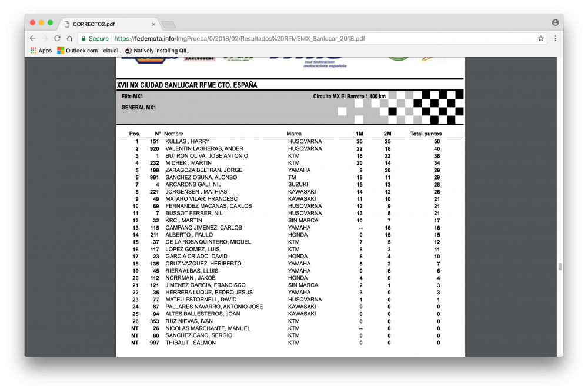Open the browser home page
The width and height of the screenshot is (588, 392).
69,38
